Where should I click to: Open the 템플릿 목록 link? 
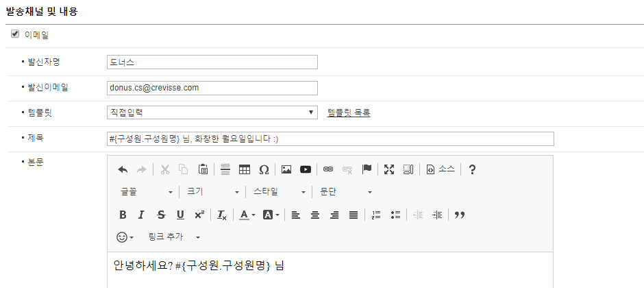coord(349,112)
